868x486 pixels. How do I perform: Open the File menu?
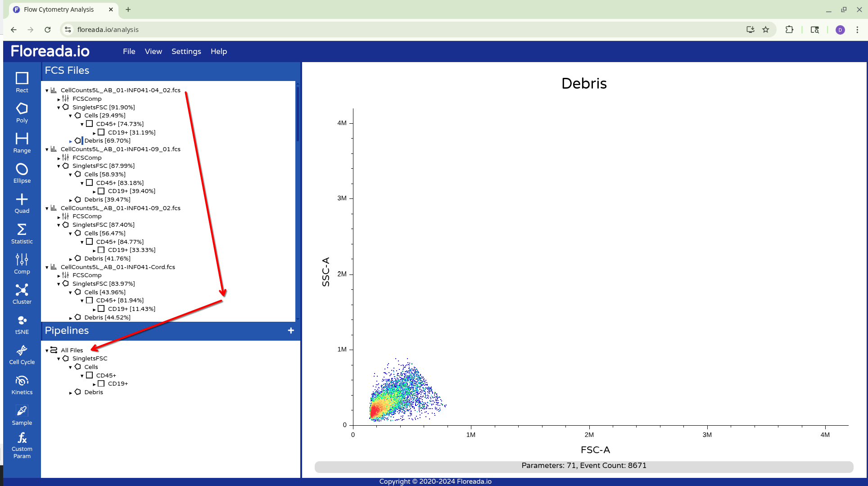[129, 51]
